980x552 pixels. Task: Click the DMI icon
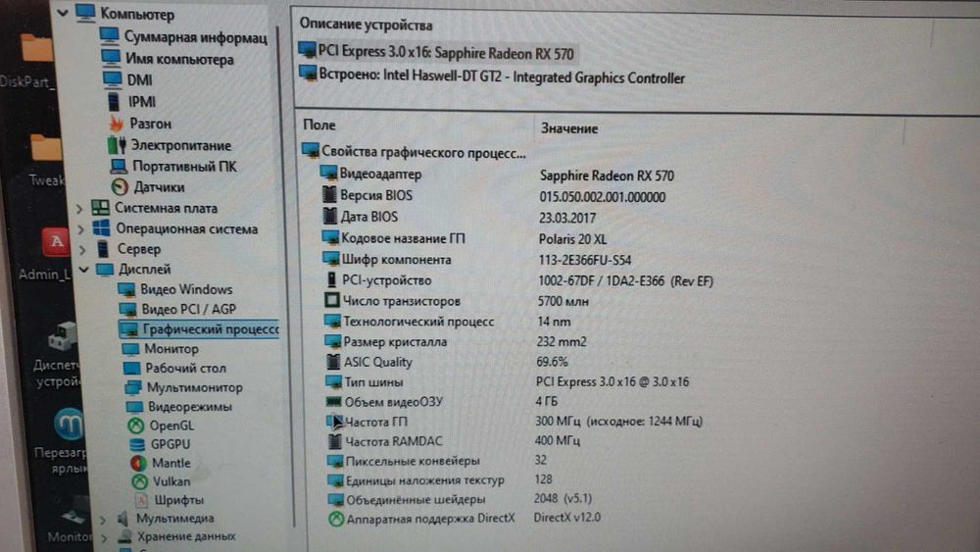[112, 79]
